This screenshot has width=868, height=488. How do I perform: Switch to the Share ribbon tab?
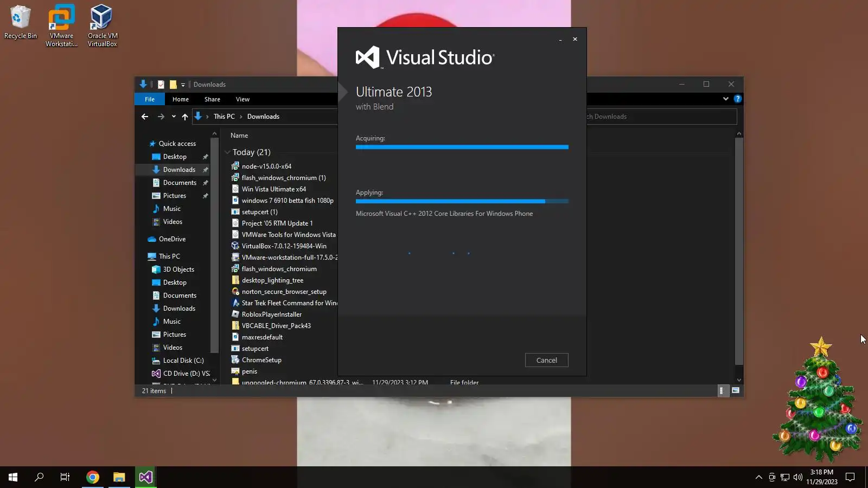tap(212, 99)
